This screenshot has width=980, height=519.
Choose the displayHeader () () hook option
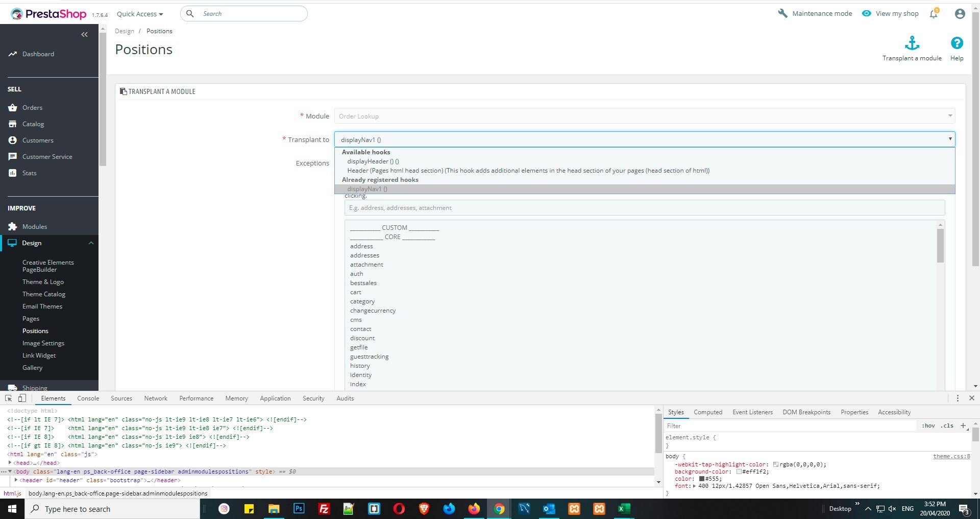[x=645, y=161]
